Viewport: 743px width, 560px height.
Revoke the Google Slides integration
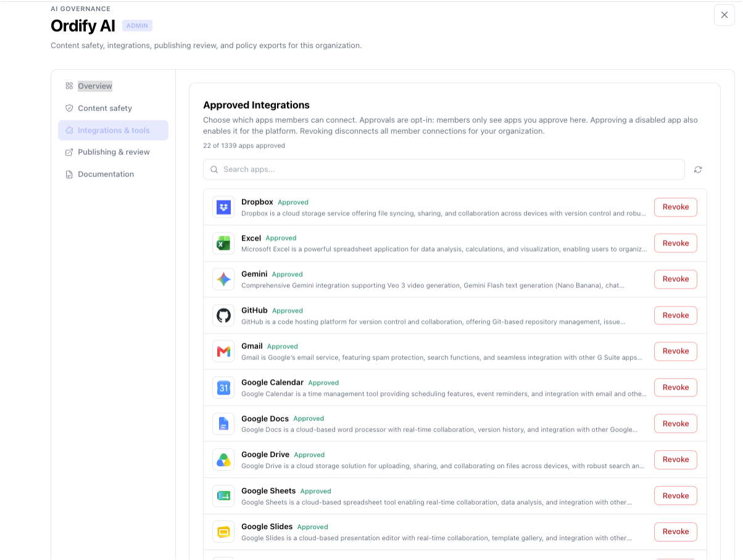coord(676,532)
